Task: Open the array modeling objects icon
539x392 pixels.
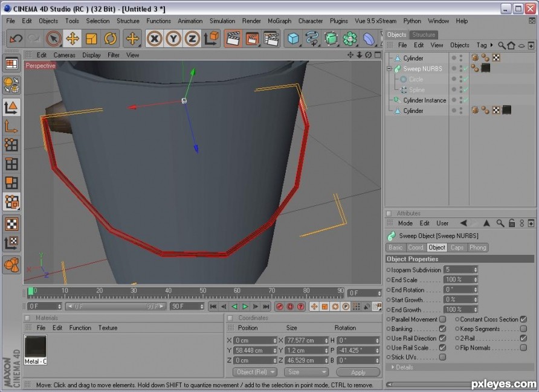Action: point(350,39)
